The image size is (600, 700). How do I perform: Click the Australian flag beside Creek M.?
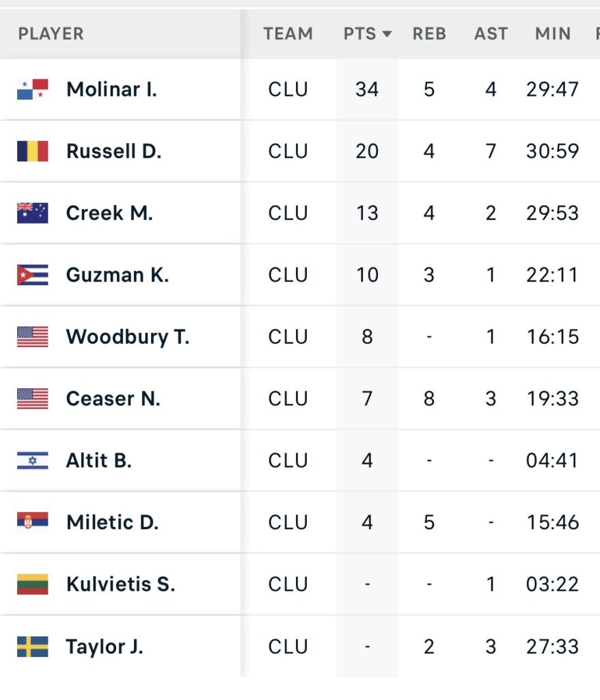(33, 213)
